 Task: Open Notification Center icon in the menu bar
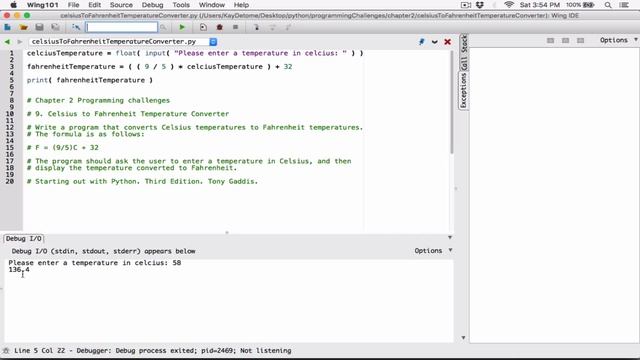(624, 5)
